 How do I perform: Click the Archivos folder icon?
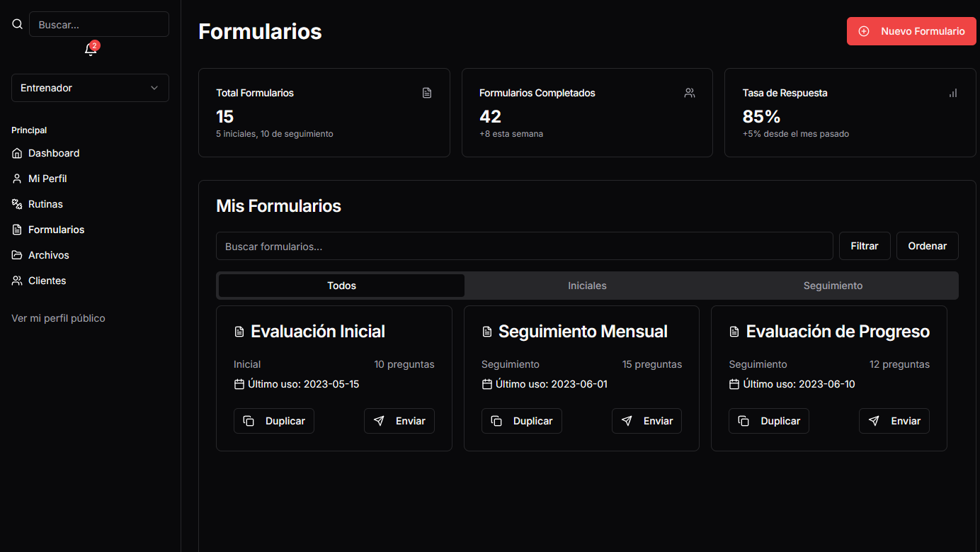coord(17,255)
